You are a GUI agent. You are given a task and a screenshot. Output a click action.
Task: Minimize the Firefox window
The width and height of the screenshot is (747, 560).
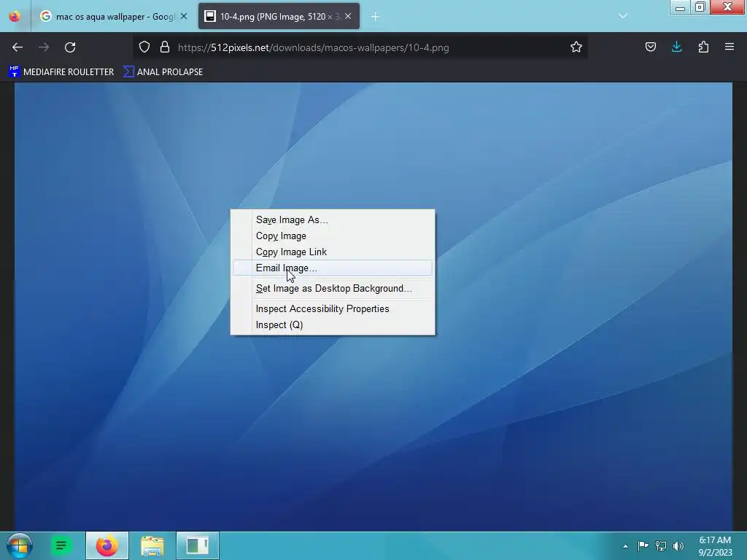pyautogui.click(x=680, y=7)
